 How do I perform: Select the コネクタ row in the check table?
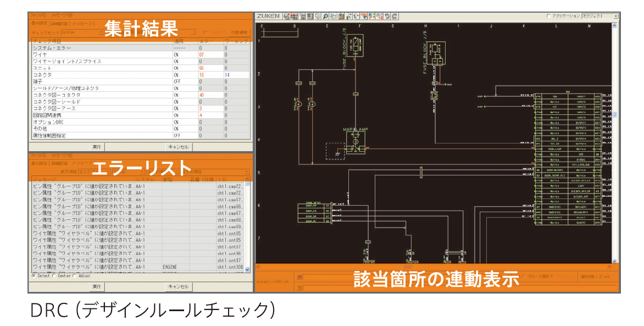pyautogui.click(x=141, y=75)
